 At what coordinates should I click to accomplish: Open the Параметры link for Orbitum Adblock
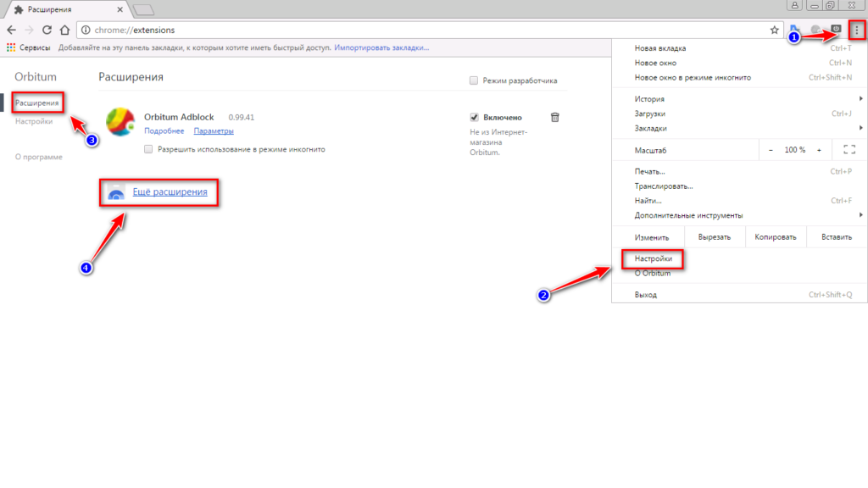[214, 131]
